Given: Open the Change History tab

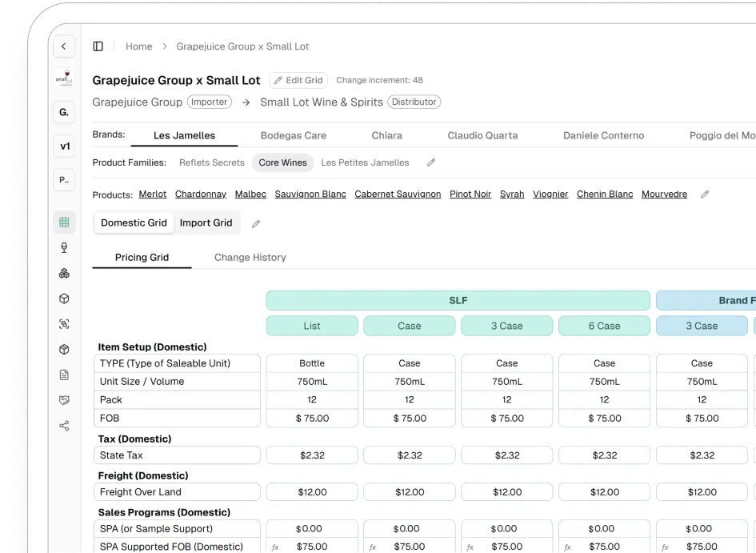Looking at the screenshot, I should (x=250, y=258).
